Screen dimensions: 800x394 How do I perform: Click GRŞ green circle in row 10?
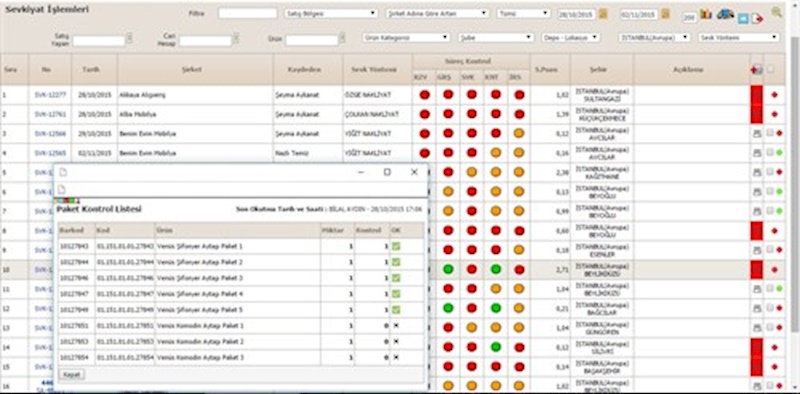tap(448, 269)
